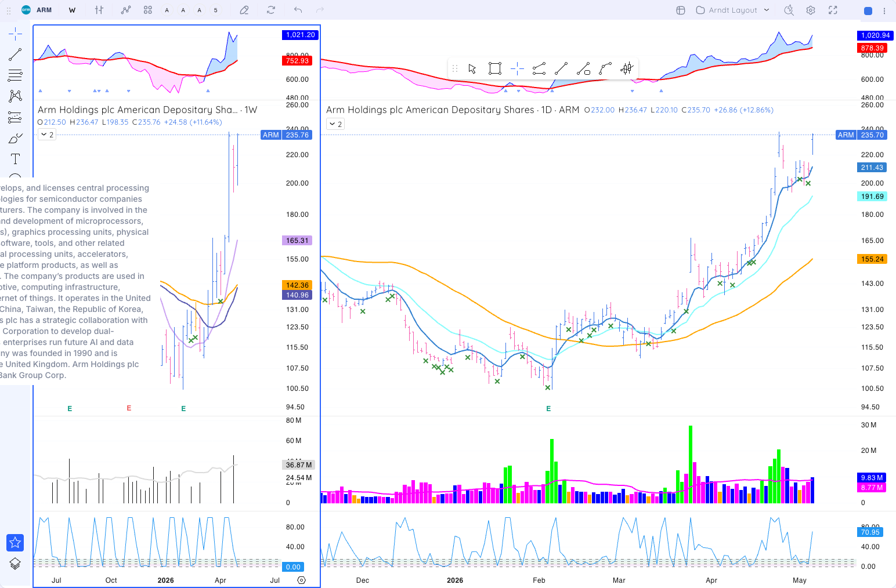This screenshot has height=588, width=896.
Task: Redo the chart action
Action: pyautogui.click(x=320, y=10)
